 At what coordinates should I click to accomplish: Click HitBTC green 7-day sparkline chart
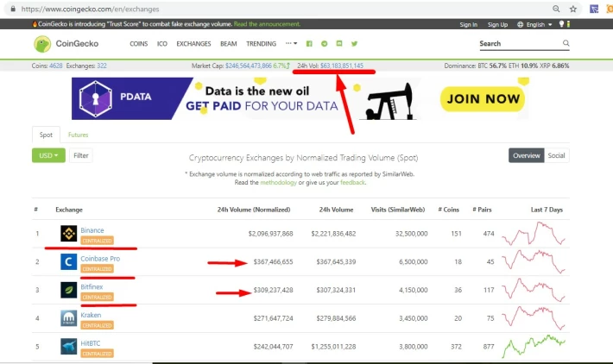pyautogui.click(x=534, y=346)
